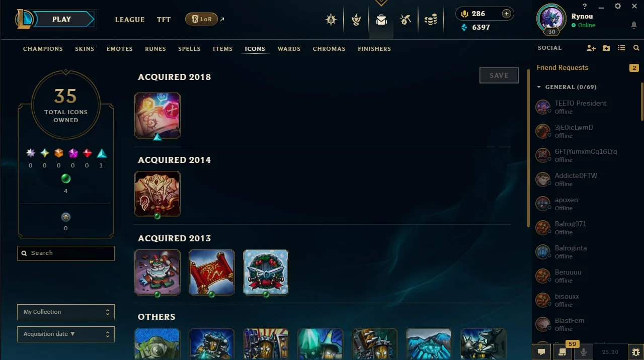
Task: Collapse the GENERAL friends group
Action: (539, 87)
